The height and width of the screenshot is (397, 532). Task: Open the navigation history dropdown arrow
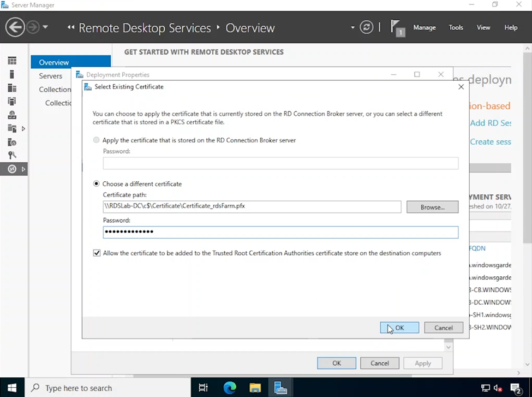pyautogui.click(x=45, y=27)
